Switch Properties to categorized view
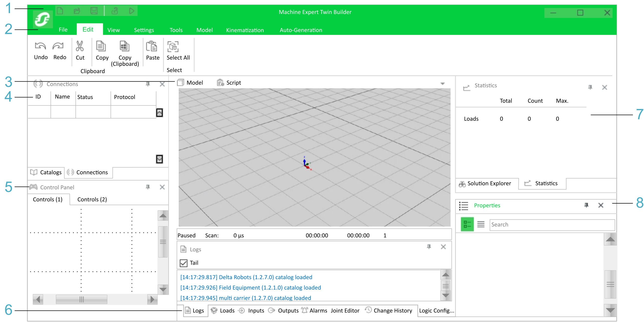The height and width of the screenshot is (322, 644). click(x=467, y=224)
